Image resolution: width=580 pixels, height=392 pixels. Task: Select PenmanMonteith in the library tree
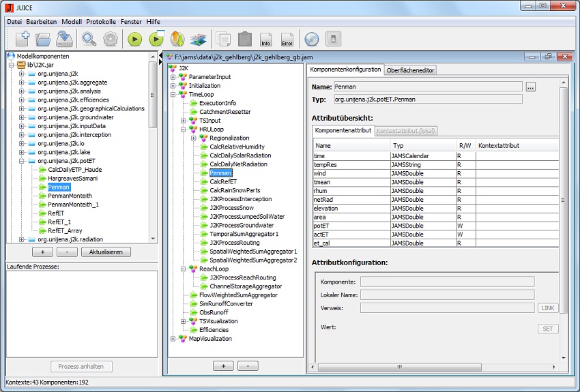(70, 196)
